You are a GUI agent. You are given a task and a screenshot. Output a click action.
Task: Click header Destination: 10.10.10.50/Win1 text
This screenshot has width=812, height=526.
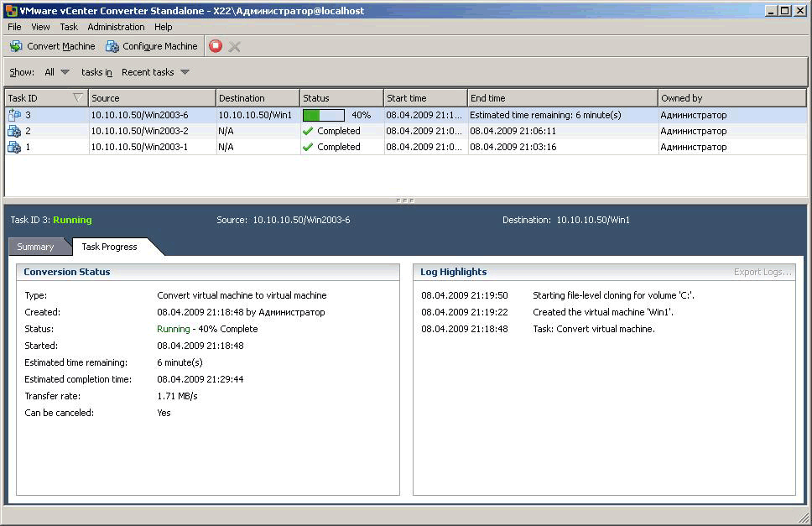tap(566, 220)
